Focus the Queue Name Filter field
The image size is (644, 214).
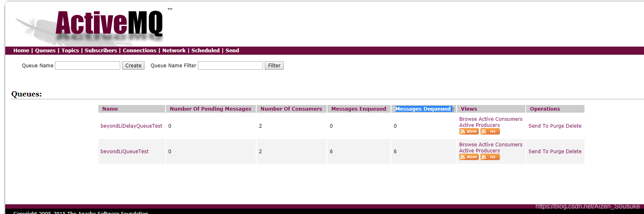click(x=230, y=66)
